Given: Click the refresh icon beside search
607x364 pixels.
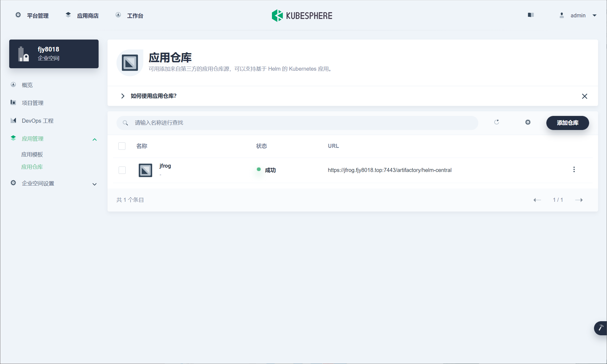Looking at the screenshot, I should click(x=496, y=122).
